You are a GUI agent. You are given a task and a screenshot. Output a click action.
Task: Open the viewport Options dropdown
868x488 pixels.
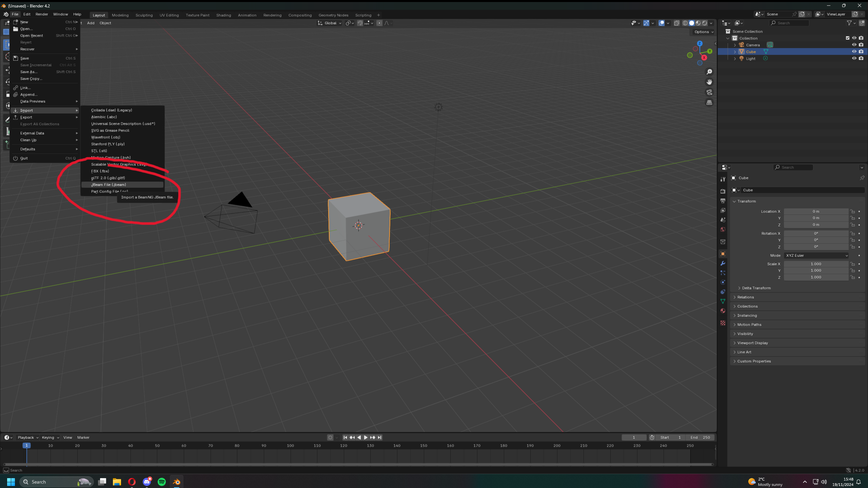[x=704, y=32]
